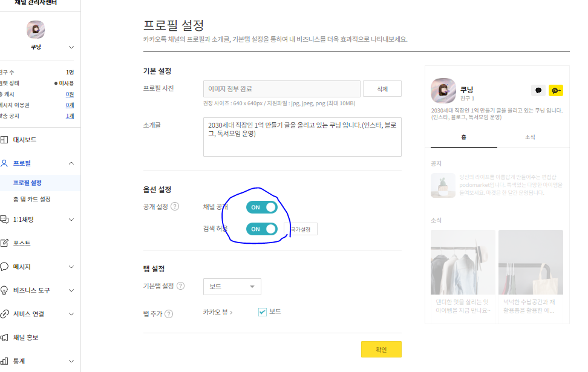Click the custom notice 1개 link
The width and height of the screenshot is (588, 372).
(70, 116)
